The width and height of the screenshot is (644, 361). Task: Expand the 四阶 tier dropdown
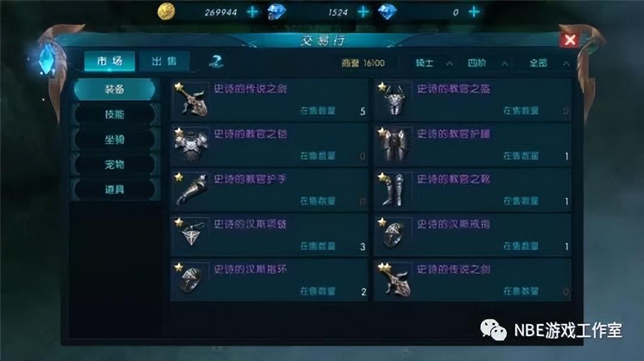click(x=488, y=63)
